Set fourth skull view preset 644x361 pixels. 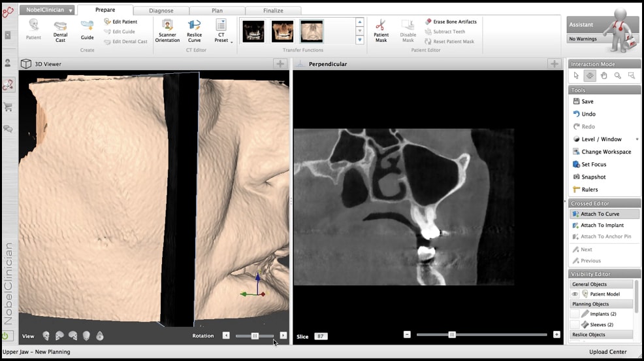tap(86, 336)
